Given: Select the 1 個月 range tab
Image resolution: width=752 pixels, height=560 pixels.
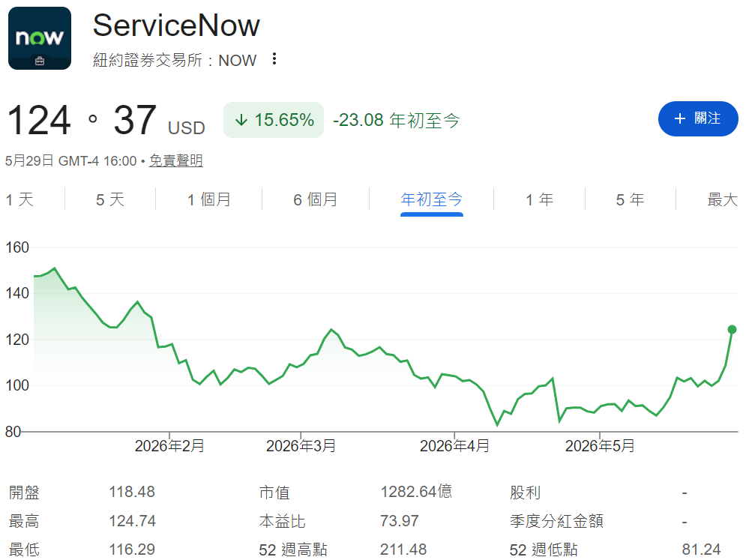Looking at the screenshot, I should click(209, 199).
